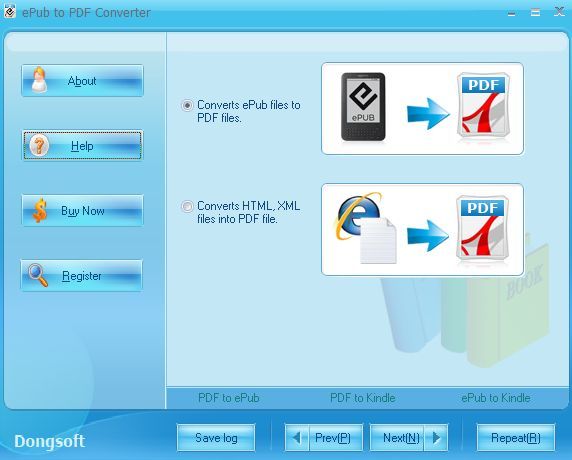Click the Buy Now button
Image resolution: width=572 pixels, height=460 pixels.
click(x=82, y=210)
